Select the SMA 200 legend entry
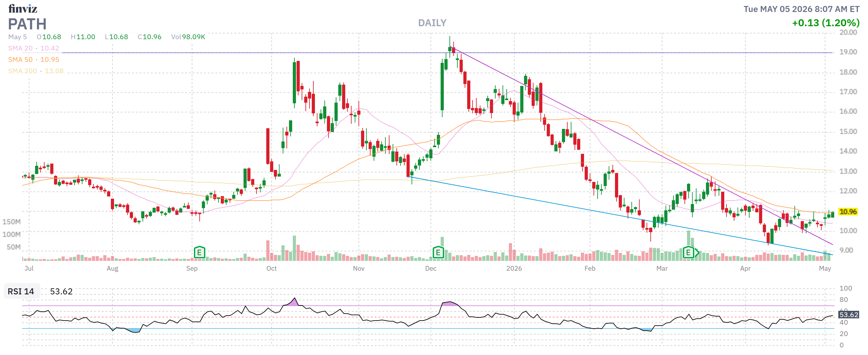Image resolution: width=868 pixels, height=355 pixels. point(36,71)
